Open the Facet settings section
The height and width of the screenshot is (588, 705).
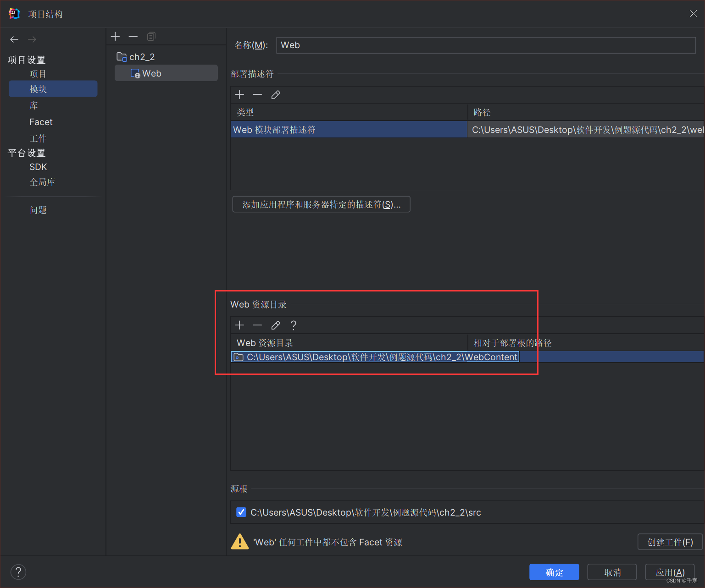(x=41, y=122)
